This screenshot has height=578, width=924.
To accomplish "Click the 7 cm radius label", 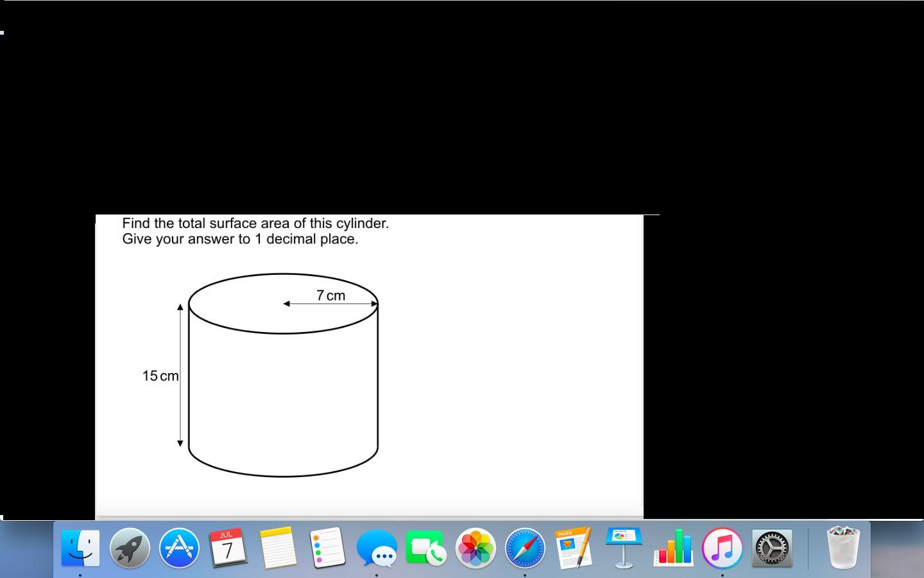I will (330, 295).
